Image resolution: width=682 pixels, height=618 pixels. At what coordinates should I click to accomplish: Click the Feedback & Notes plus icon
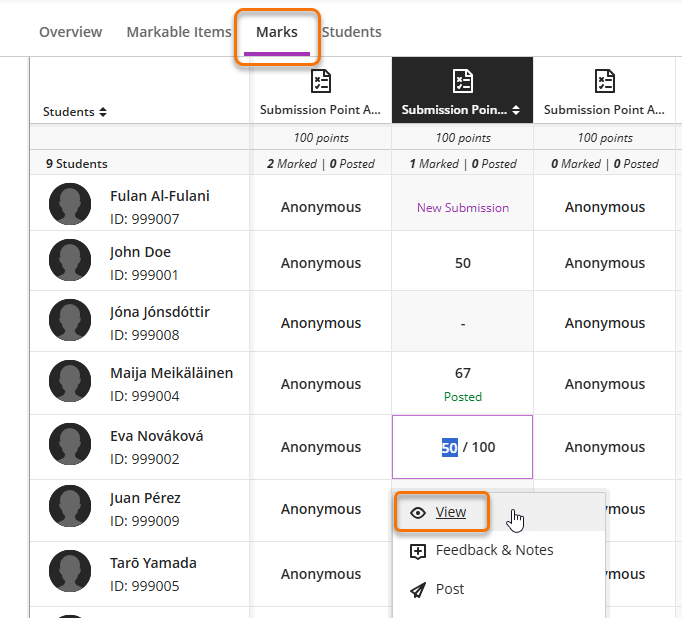(418, 551)
